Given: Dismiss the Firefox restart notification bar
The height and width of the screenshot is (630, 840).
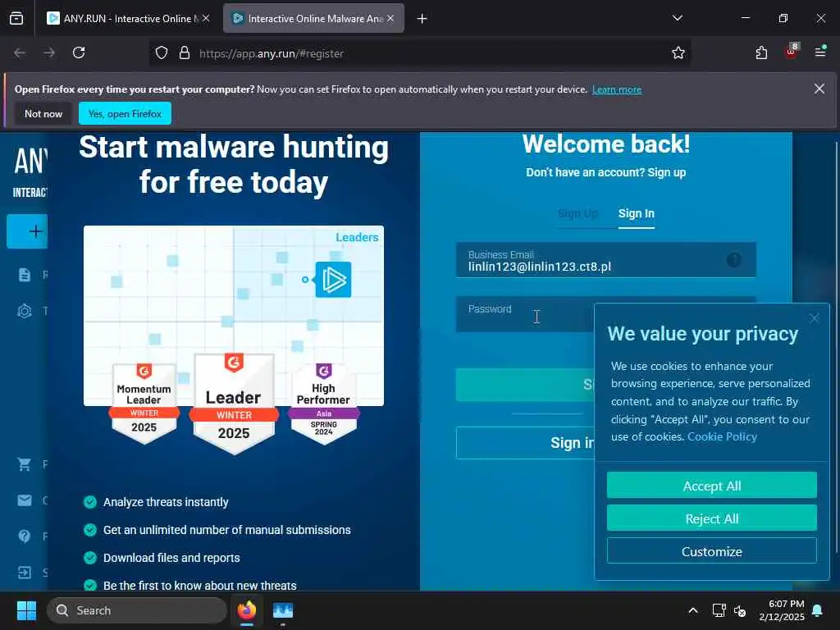Looking at the screenshot, I should (x=819, y=89).
